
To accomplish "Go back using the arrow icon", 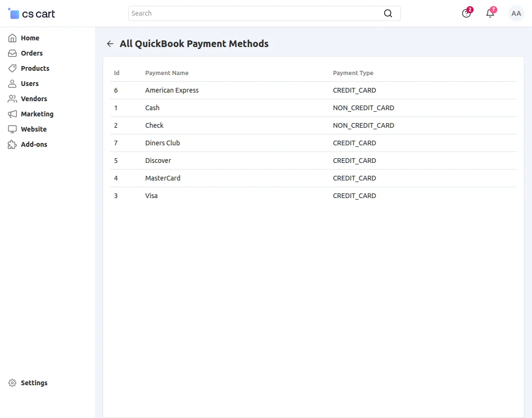I will pos(110,43).
